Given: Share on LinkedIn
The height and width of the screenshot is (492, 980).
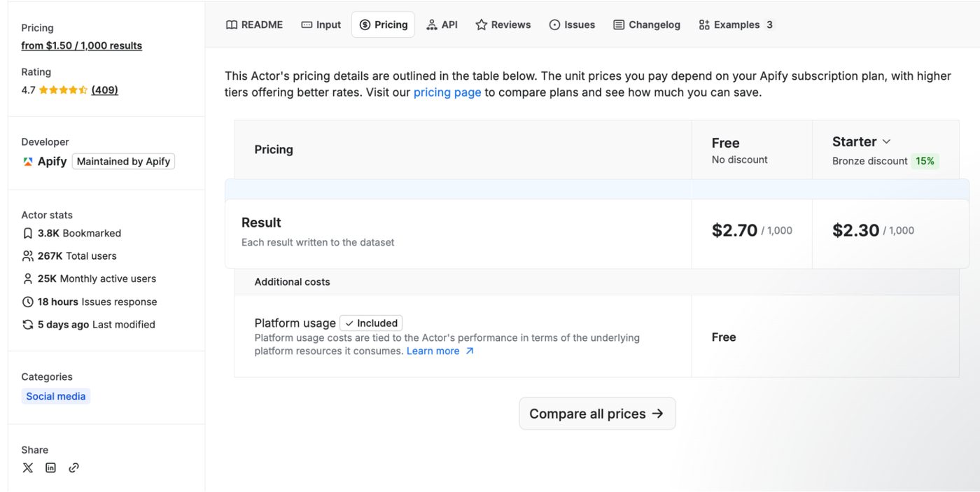Looking at the screenshot, I should tap(50, 468).
